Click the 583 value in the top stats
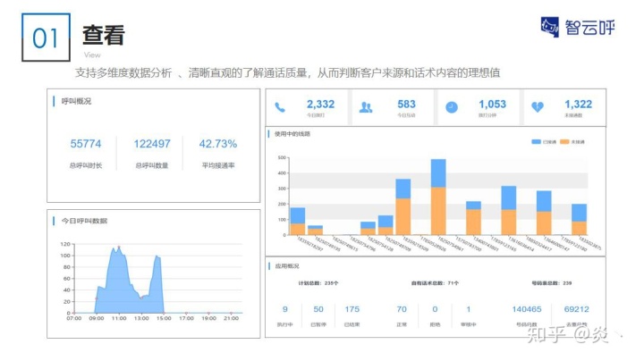The width and height of the screenshot is (644, 361). 406,105
